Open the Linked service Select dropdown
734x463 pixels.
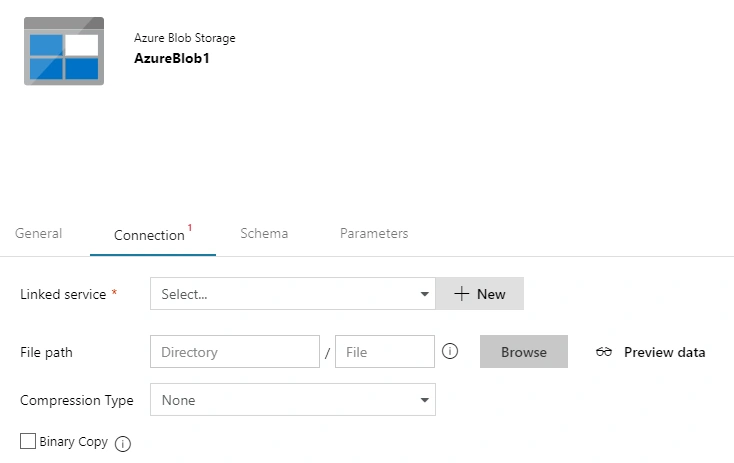tap(293, 294)
